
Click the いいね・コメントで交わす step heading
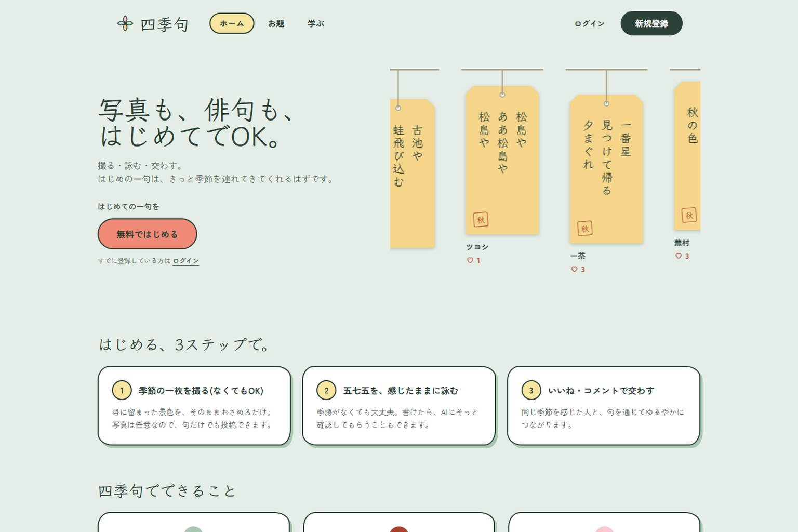[601, 391]
